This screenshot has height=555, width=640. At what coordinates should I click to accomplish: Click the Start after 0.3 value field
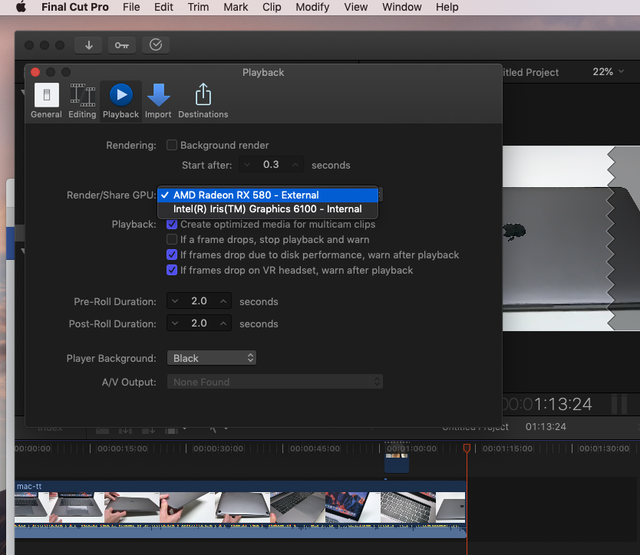(x=271, y=164)
